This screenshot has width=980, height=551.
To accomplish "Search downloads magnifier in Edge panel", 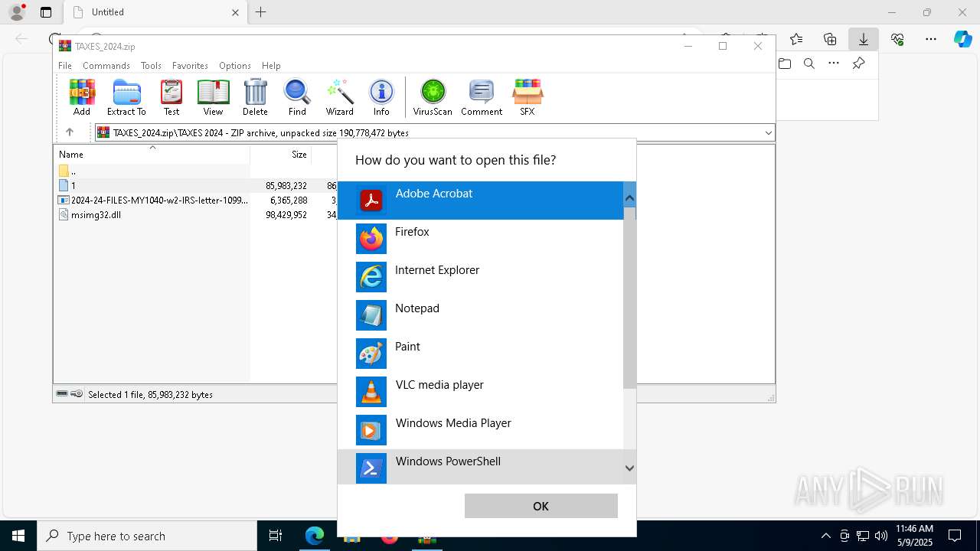I will [809, 64].
